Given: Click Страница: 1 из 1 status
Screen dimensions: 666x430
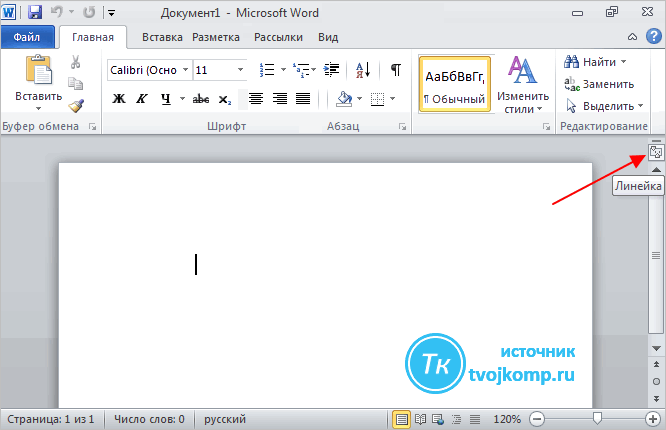Looking at the screenshot, I should (51, 419).
